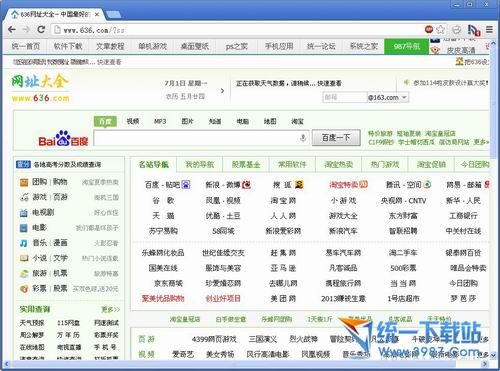Open the 统一首页 bookmark
The image size is (500, 371).
coord(26,46)
